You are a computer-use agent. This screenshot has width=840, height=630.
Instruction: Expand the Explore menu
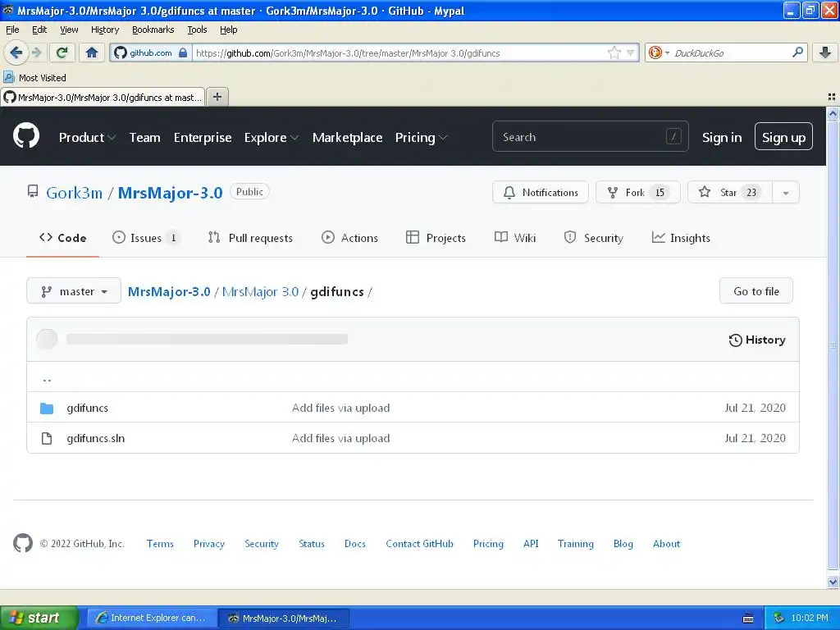(271, 138)
